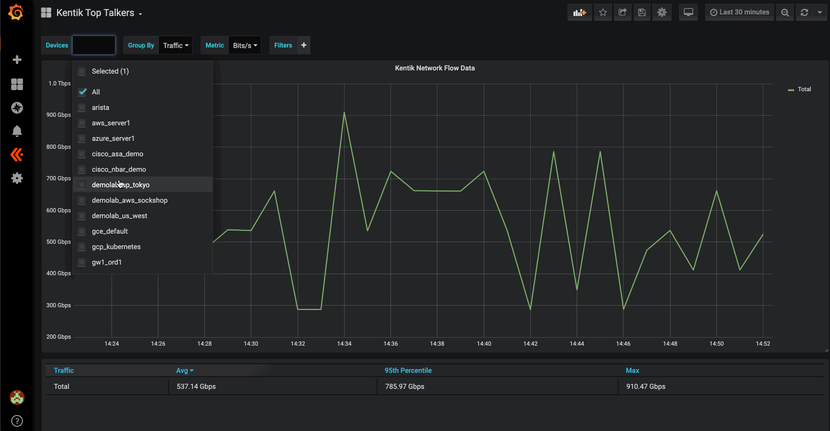The image size is (830, 431).
Task: Check the cisco_nbar_demo device
Action: (x=82, y=169)
